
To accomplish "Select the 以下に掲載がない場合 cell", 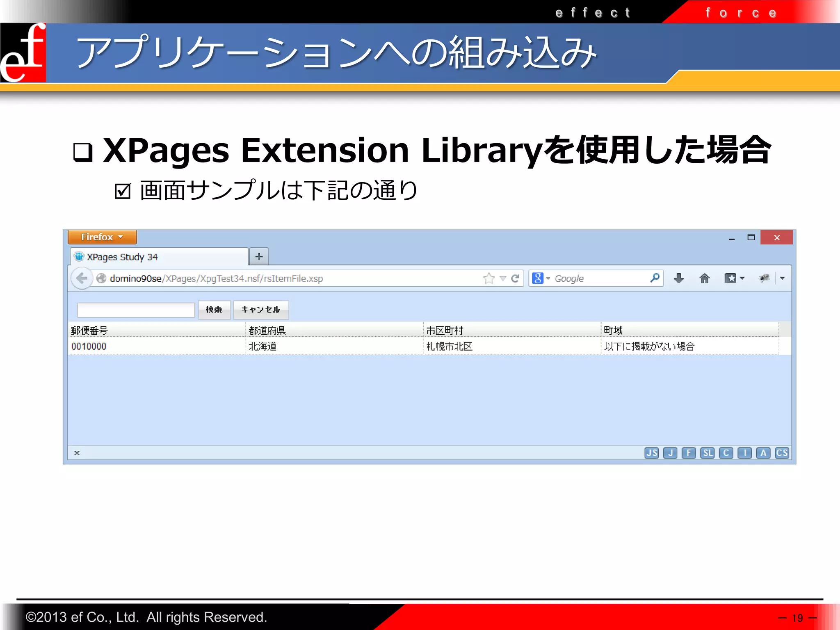I will coord(689,346).
